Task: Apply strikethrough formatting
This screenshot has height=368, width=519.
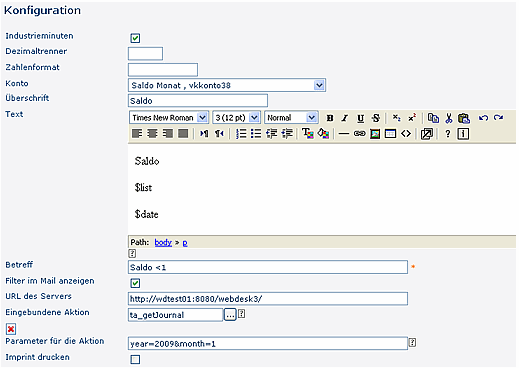Action: tap(376, 118)
